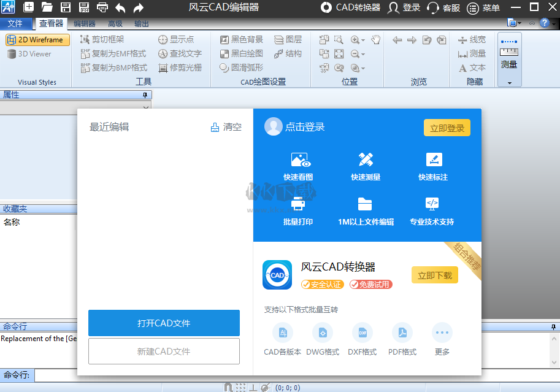Click the DWG格式 format icon
Image resolution: width=560 pixels, height=392 pixels.
[x=323, y=333]
